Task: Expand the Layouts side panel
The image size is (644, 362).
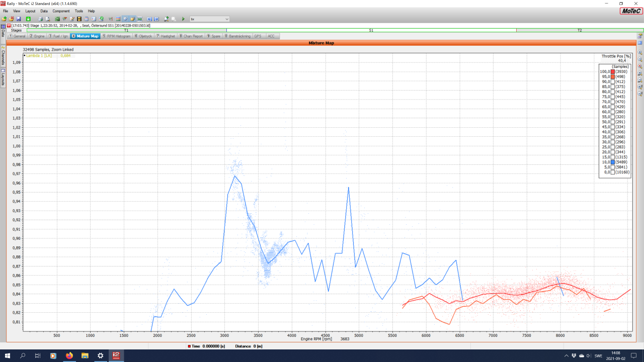Action: tap(3, 77)
